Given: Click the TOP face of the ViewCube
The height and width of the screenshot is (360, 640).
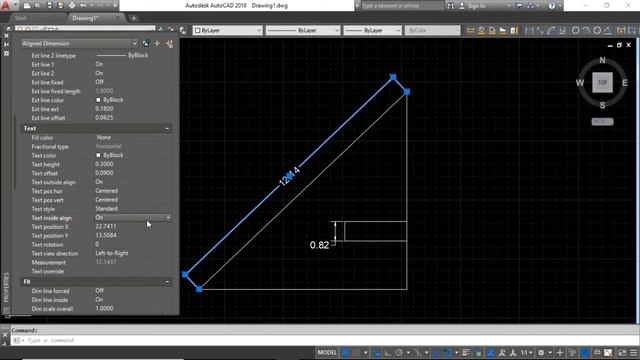Looking at the screenshot, I should click(x=602, y=82).
